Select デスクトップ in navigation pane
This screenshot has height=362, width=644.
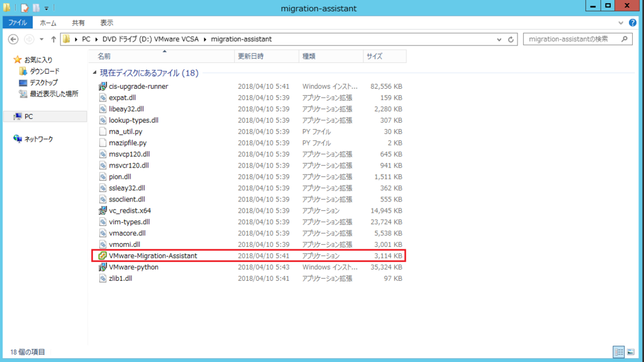pos(43,82)
